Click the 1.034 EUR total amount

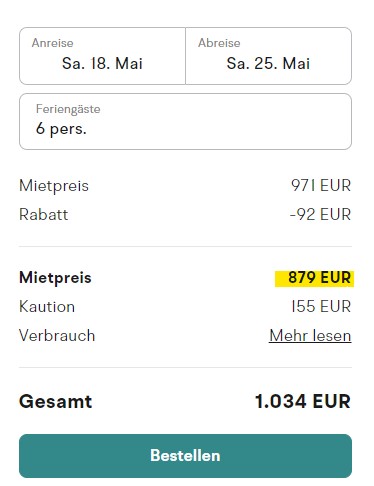coord(303,401)
